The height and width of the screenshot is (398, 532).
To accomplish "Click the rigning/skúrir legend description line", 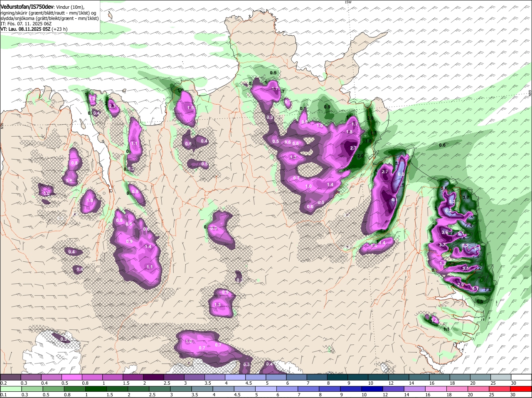I will pos(48,13).
